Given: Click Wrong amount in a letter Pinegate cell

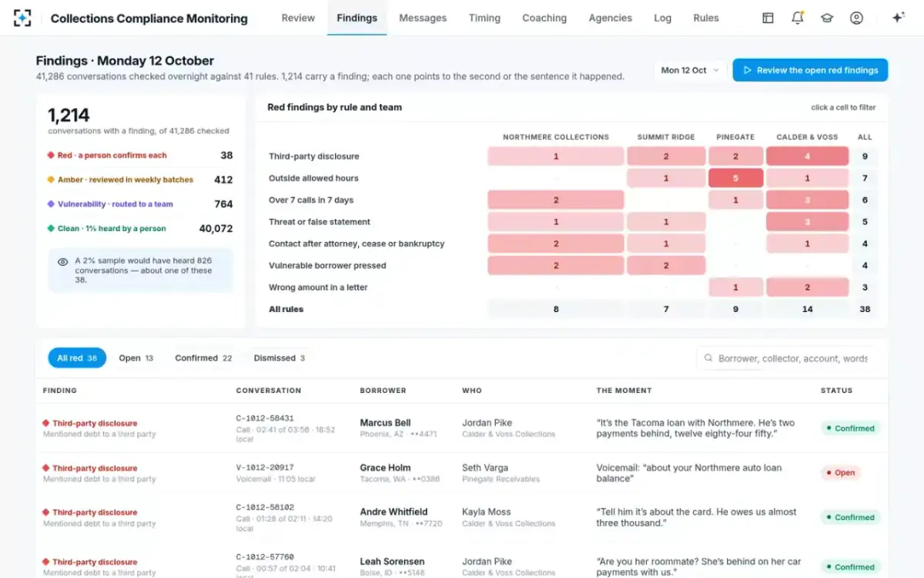Looking at the screenshot, I should tap(735, 287).
